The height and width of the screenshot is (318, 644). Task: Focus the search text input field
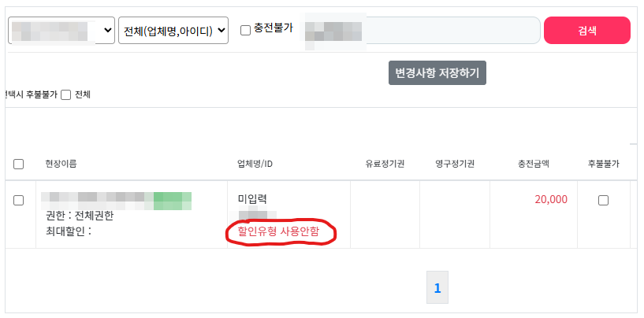tap(449, 31)
